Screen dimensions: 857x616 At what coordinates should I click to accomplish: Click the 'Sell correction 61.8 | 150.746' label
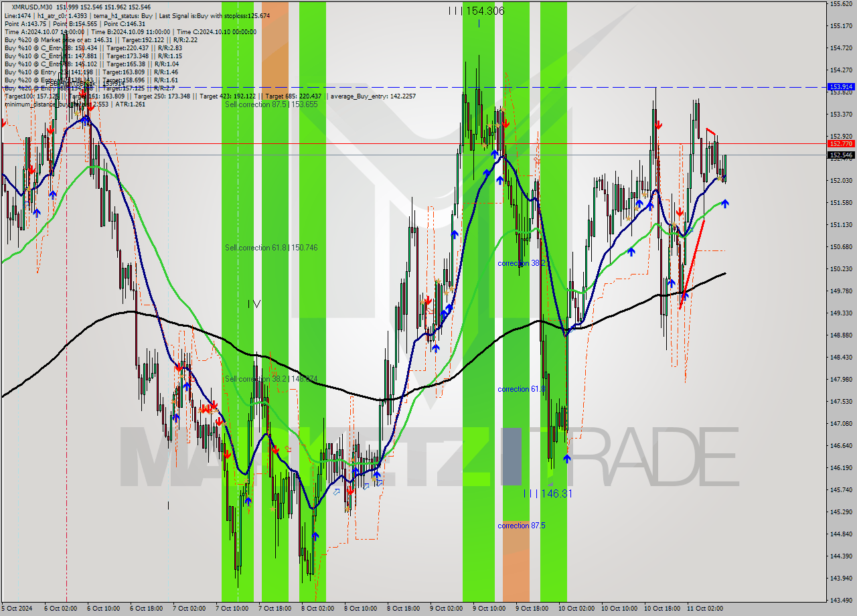(x=271, y=248)
